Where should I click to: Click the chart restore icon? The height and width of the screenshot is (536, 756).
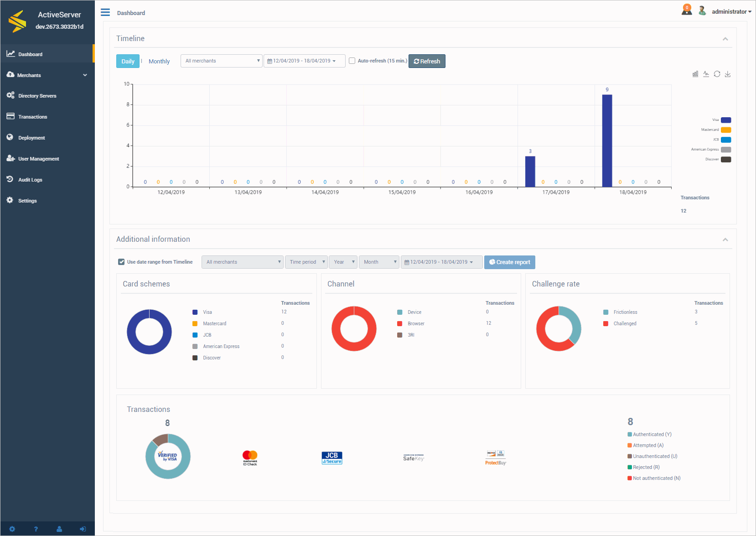[717, 74]
